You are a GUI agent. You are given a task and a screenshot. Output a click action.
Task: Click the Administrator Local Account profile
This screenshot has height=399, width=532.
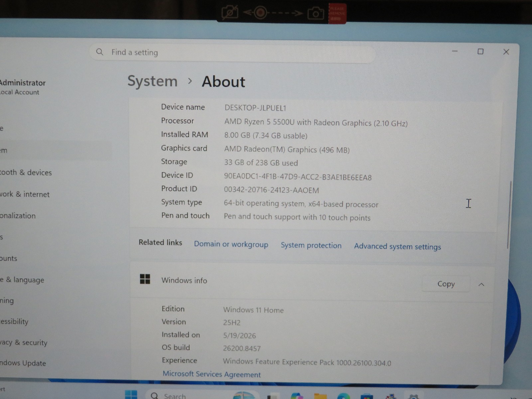(x=23, y=87)
